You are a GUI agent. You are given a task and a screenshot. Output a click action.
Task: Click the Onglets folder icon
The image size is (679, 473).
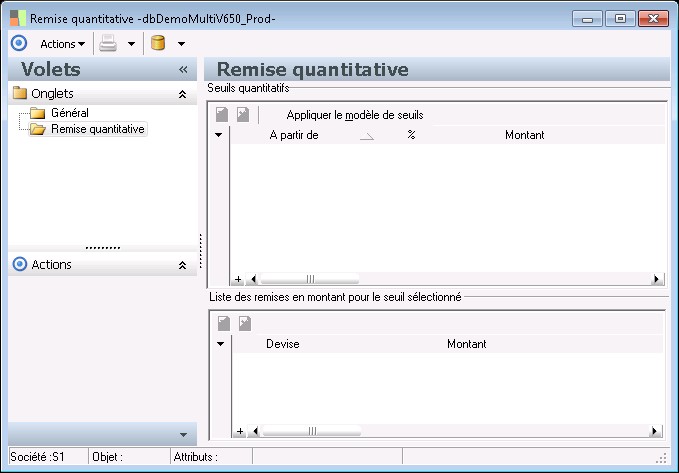tap(20, 93)
